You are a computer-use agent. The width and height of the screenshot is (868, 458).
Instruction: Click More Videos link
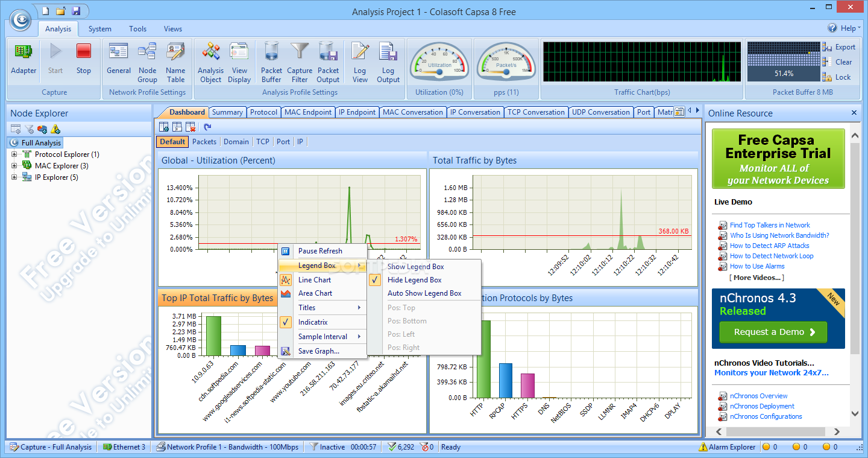click(x=756, y=278)
